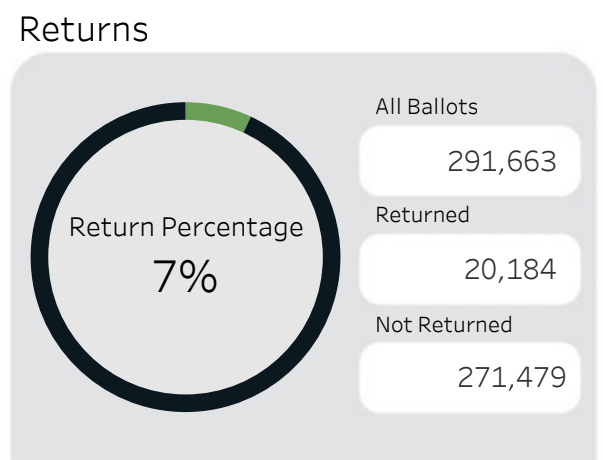Click blank space in the Returned card
Viewport: 603px width, 460px height.
click(410, 269)
